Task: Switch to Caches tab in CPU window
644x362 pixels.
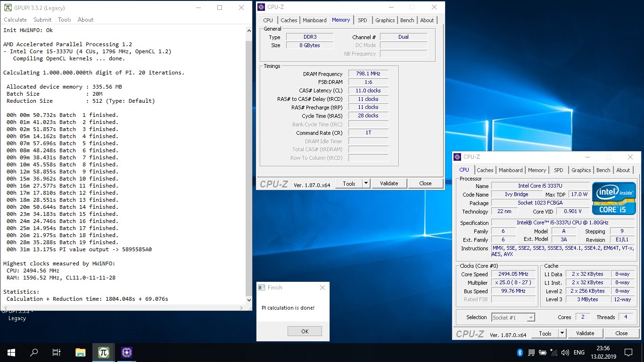Action: pos(485,170)
